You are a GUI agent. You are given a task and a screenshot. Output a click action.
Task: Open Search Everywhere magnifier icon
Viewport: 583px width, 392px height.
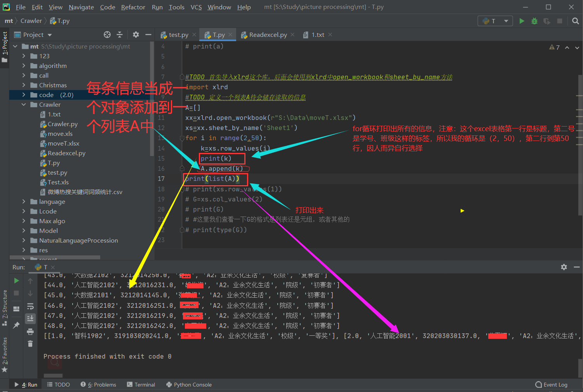[x=575, y=21]
